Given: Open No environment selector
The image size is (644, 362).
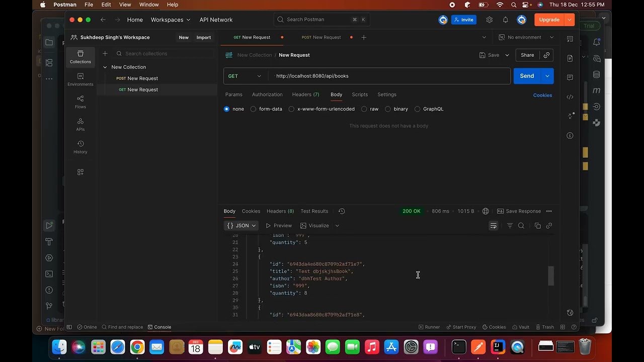Looking at the screenshot, I should point(526,37).
